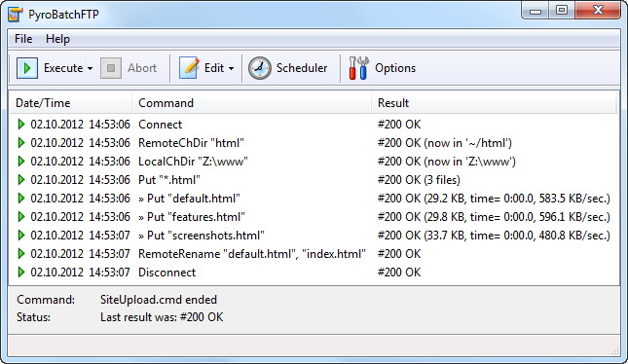Click the PyroBatchFTP title bar app icon

pyautogui.click(x=16, y=14)
